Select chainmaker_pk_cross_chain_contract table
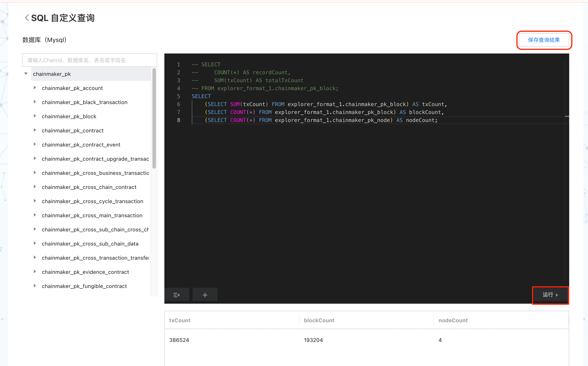The height and width of the screenshot is (366, 588). click(89, 187)
